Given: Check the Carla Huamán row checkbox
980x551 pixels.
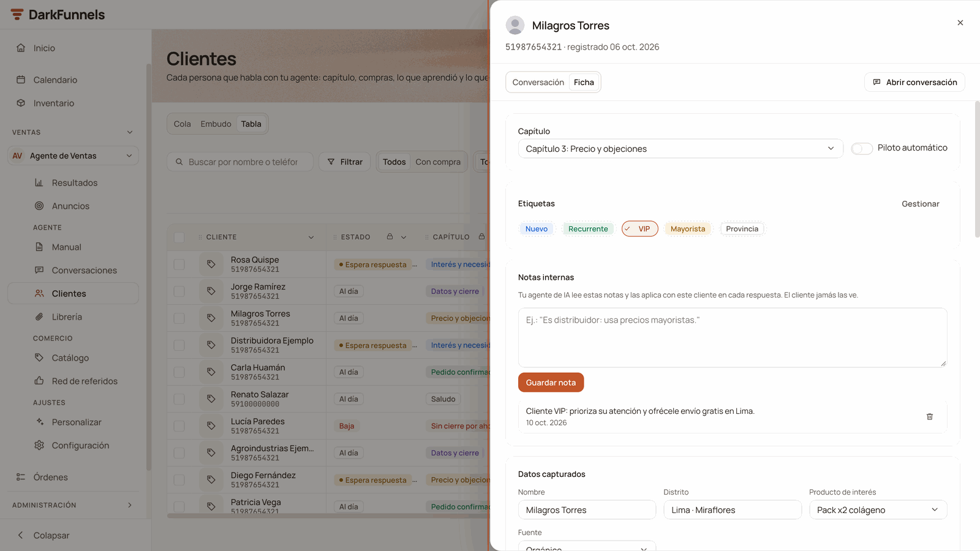Looking at the screenshot, I should pyautogui.click(x=179, y=372).
